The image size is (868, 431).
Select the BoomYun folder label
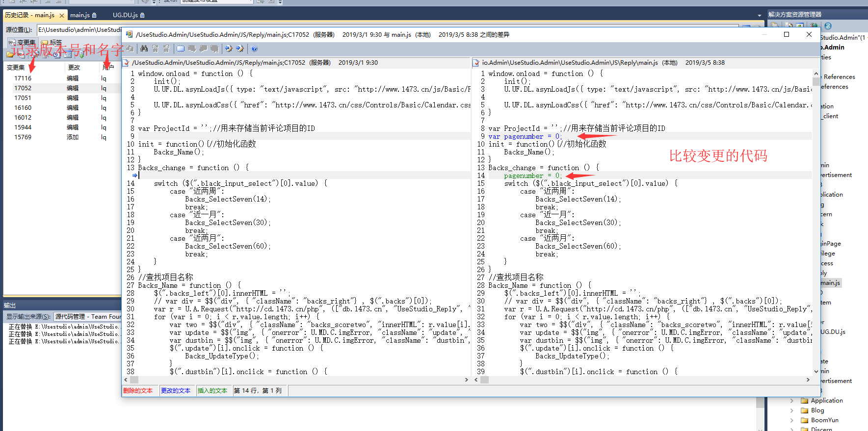coord(825,420)
